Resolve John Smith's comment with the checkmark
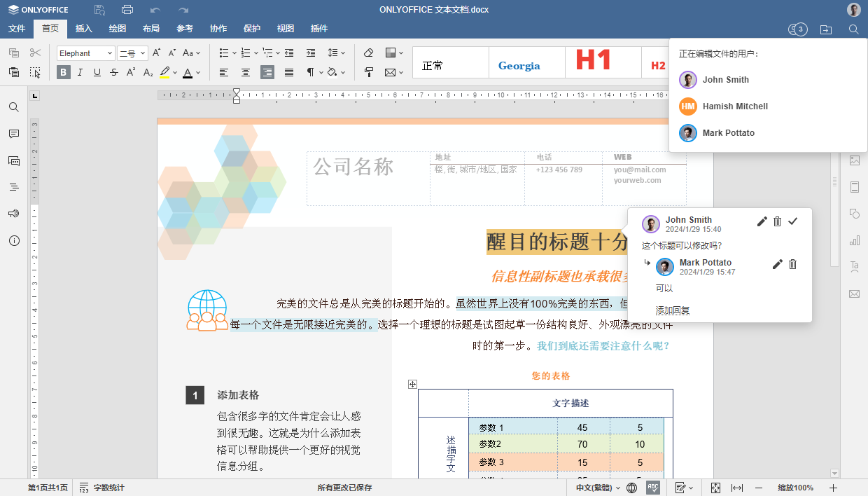 tap(792, 221)
